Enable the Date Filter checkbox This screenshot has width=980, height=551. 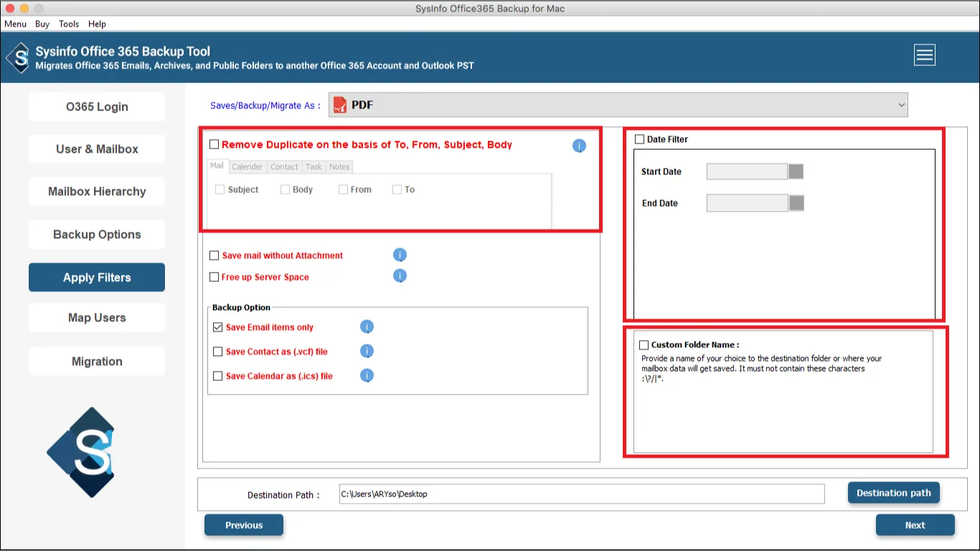(639, 139)
